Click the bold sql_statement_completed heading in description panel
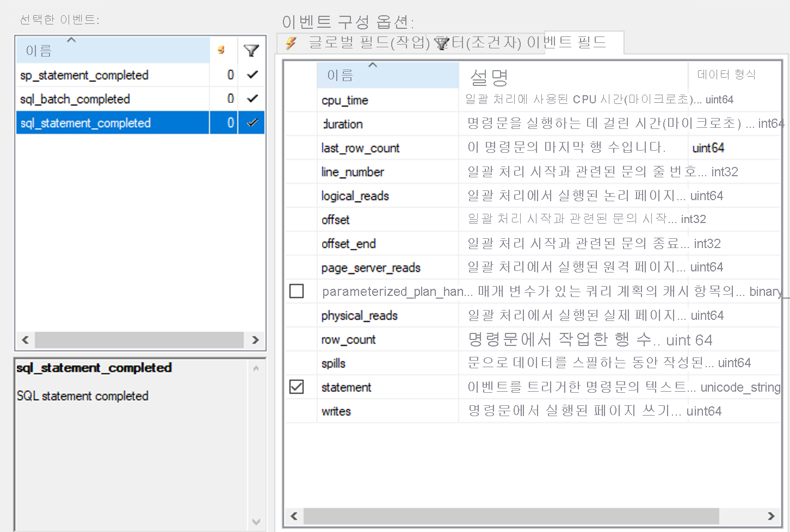This screenshot has height=532, width=790. [x=94, y=368]
